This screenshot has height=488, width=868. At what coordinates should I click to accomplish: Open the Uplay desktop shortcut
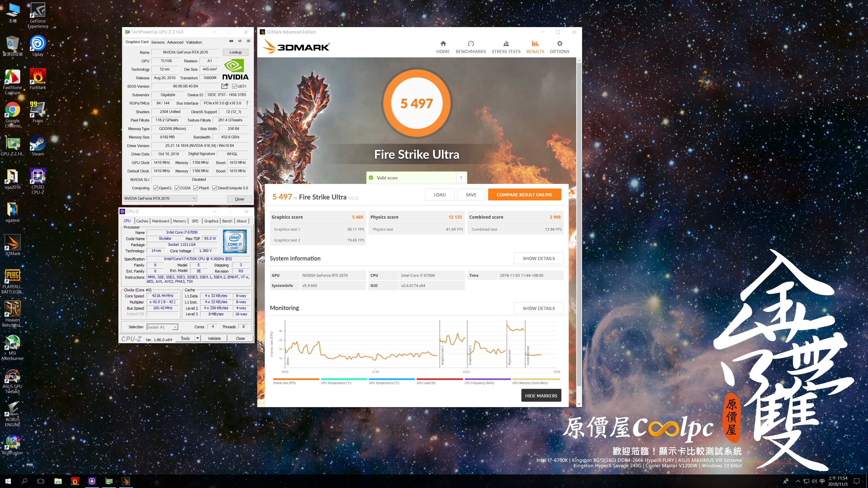point(38,46)
